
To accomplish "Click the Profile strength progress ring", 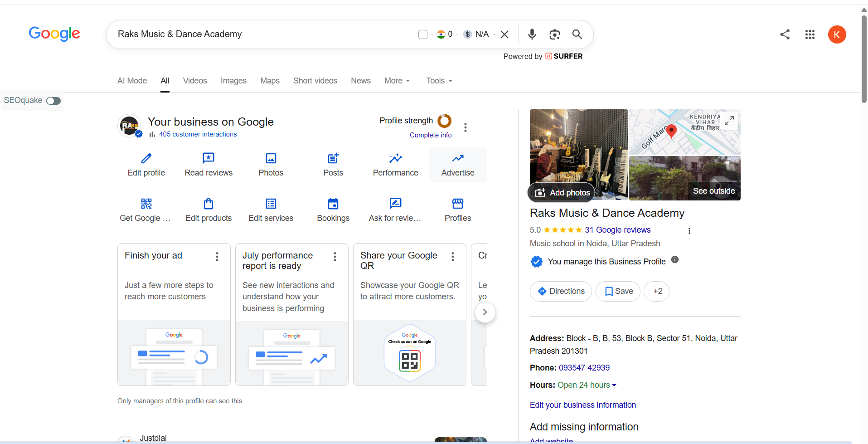I will 444,121.
